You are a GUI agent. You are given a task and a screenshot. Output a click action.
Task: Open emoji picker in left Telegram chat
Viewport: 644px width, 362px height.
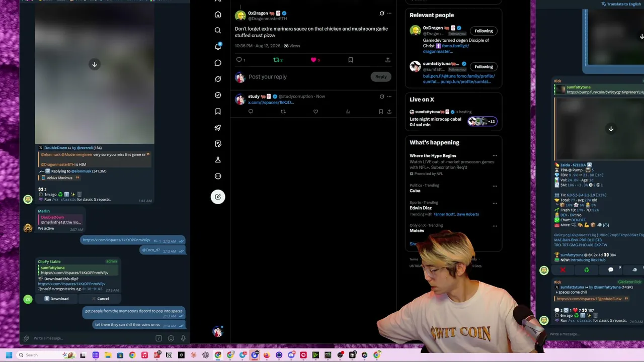(171, 338)
